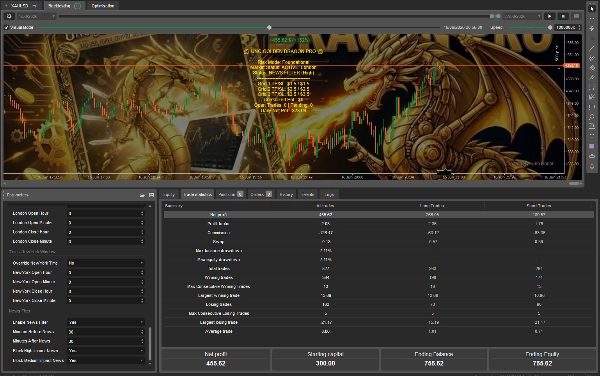Click the Ending Balance 755.62 value
Image resolution: width=600 pixels, height=376 pixels.
(x=434, y=363)
